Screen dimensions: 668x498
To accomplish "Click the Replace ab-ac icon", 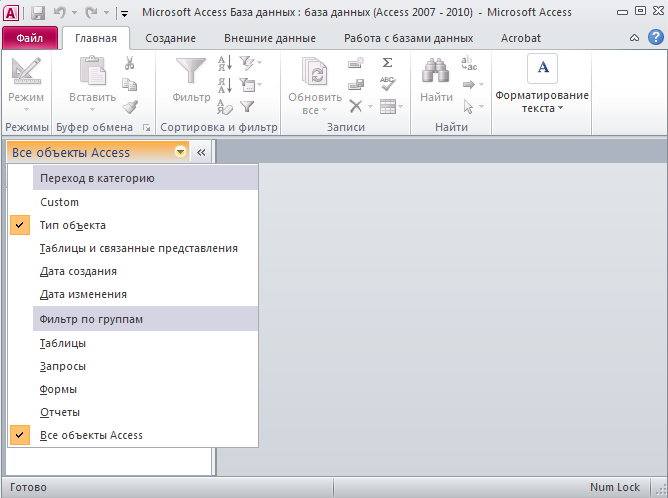I will point(469,63).
